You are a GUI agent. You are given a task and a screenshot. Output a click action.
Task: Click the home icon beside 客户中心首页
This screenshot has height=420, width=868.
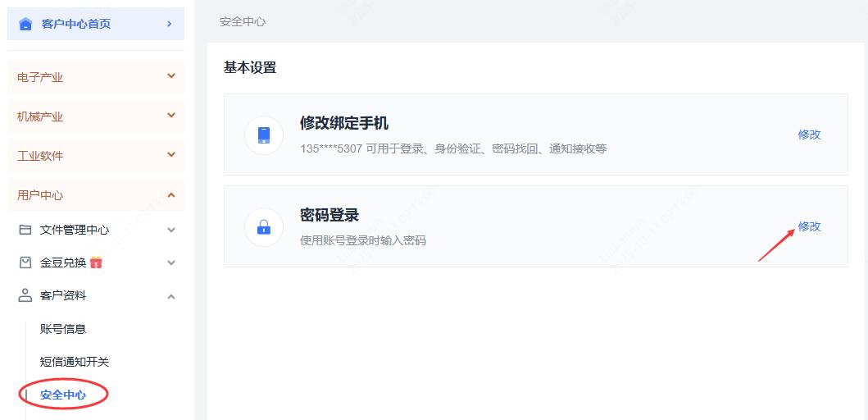pyautogui.click(x=25, y=24)
